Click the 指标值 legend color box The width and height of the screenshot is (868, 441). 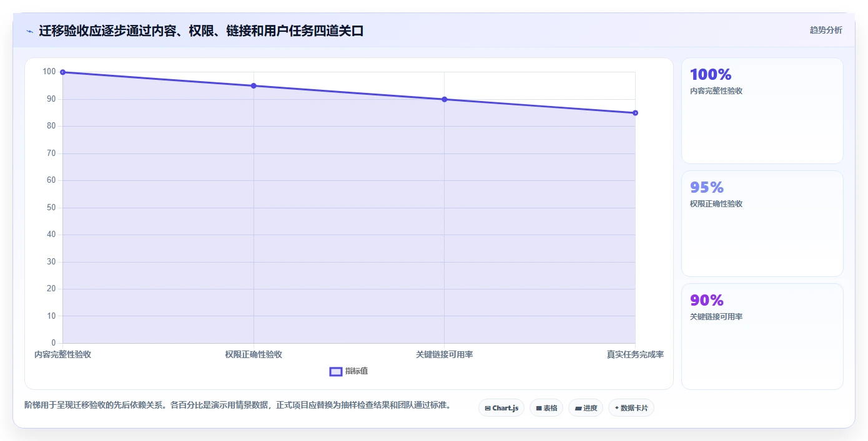(336, 371)
